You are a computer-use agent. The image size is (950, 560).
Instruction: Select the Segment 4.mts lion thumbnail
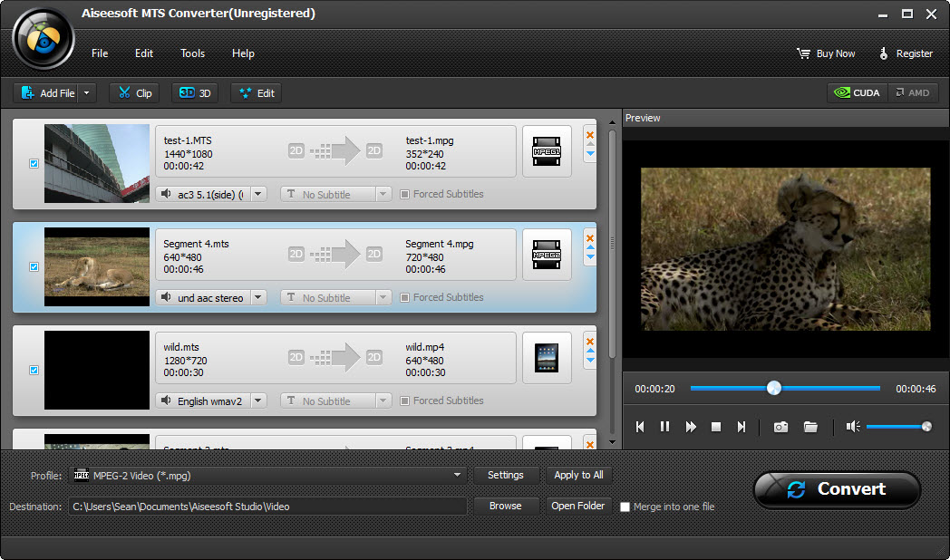pos(97,267)
